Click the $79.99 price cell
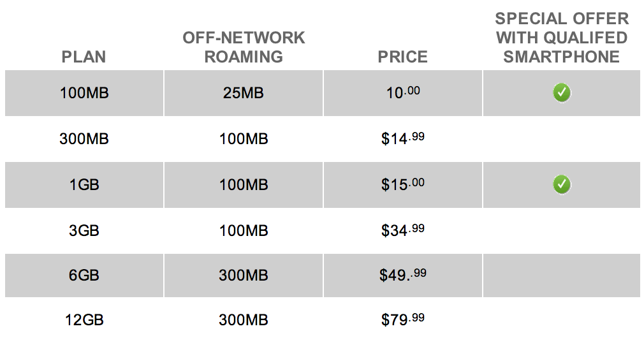Image resolution: width=644 pixels, height=338 pixels. [402, 318]
